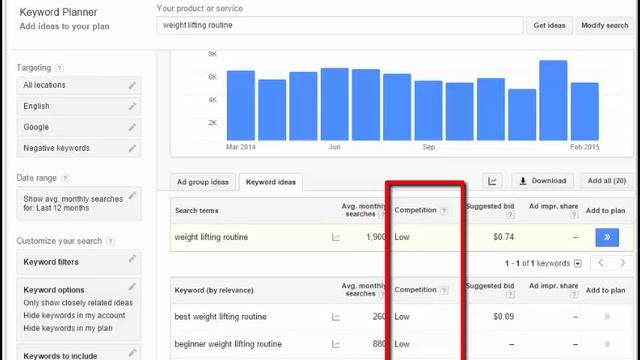Open Competition help in Search terms table
Screen dimensions: 640x360
point(444,211)
